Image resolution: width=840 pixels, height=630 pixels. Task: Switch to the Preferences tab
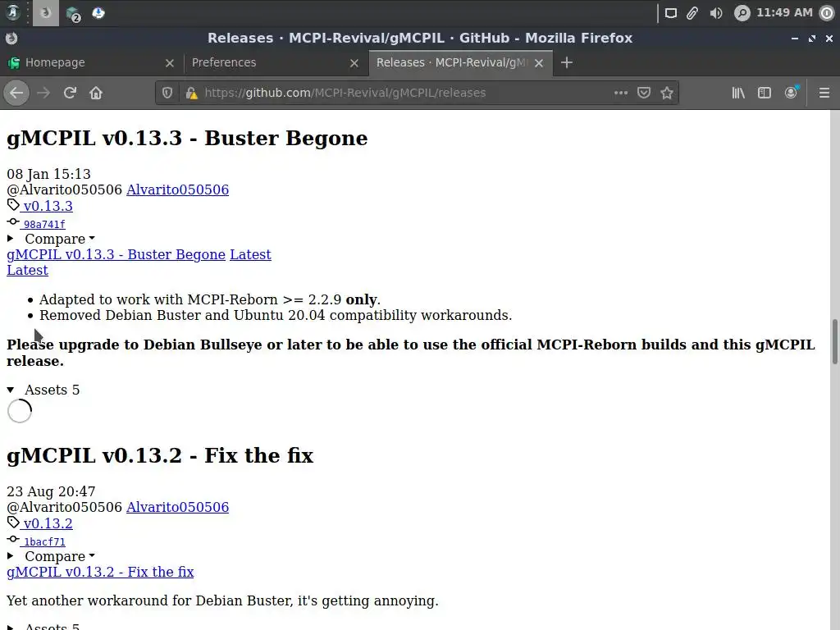pyautogui.click(x=276, y=62)
